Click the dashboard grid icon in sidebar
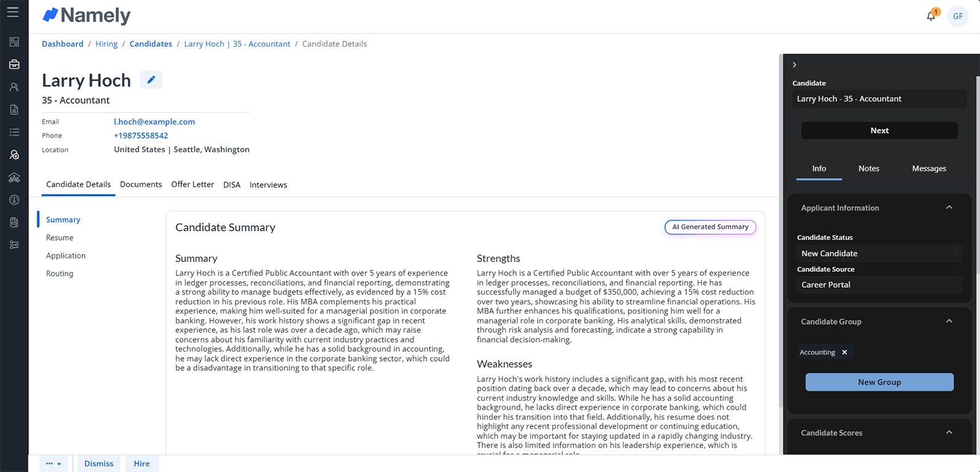The image size is (980, 472). click(x=14, y=42)
